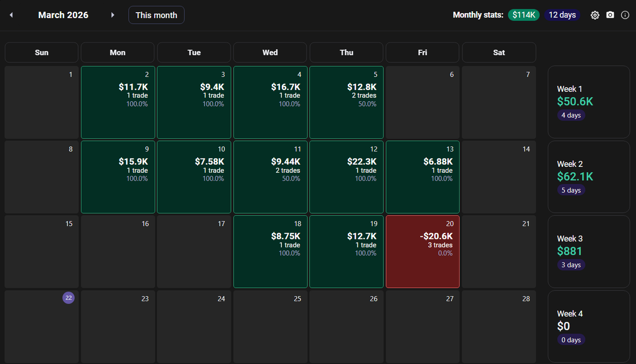Select empty day cell 7
636x364 pixels.
click(x=499, y=102)
